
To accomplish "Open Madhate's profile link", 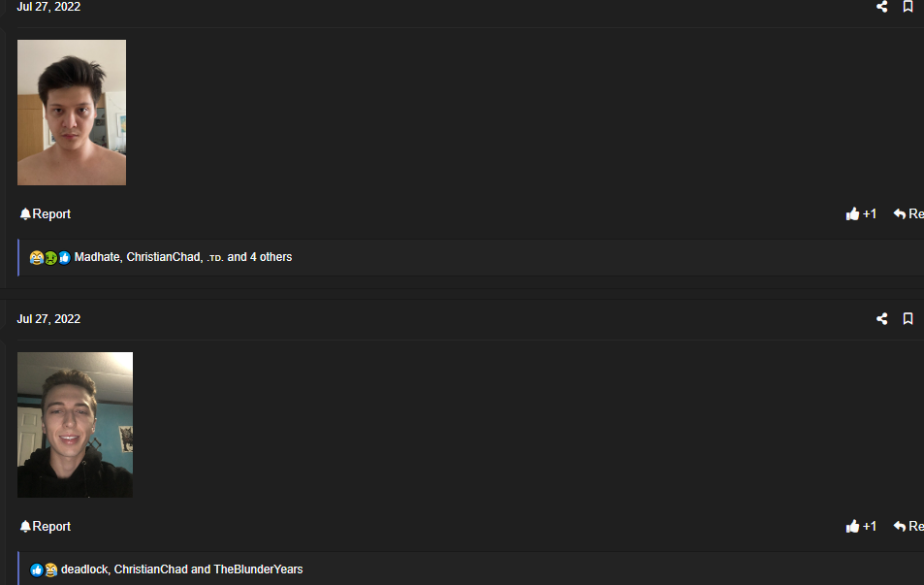I will 97,257.
